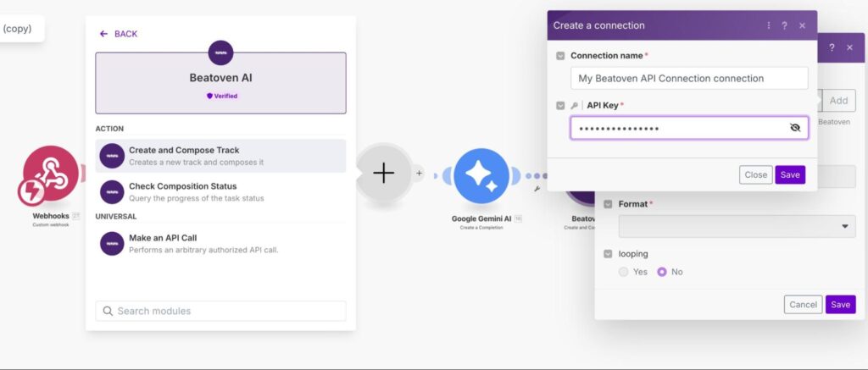Click the lightning bolt badge on Webhooks
The image size is (868, 370).
[31, 192]
